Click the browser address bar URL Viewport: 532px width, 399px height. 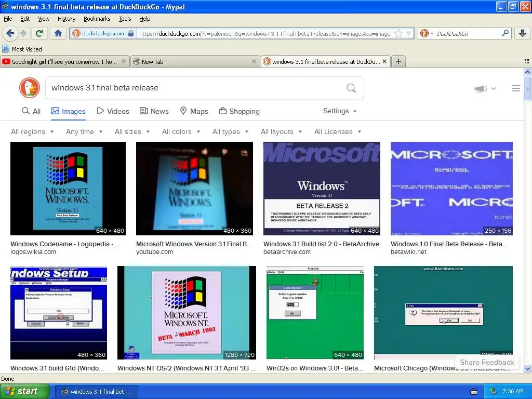264,34
